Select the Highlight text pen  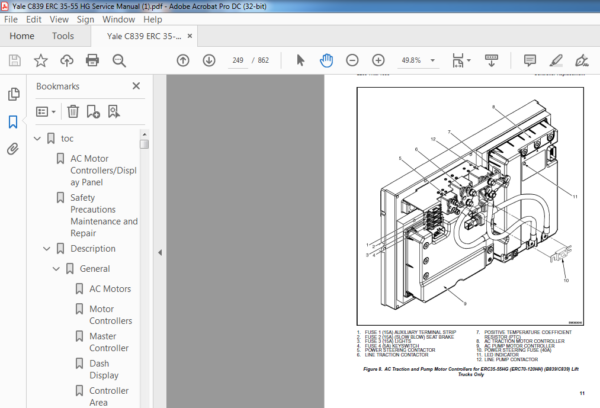click(x=556, y=60)
